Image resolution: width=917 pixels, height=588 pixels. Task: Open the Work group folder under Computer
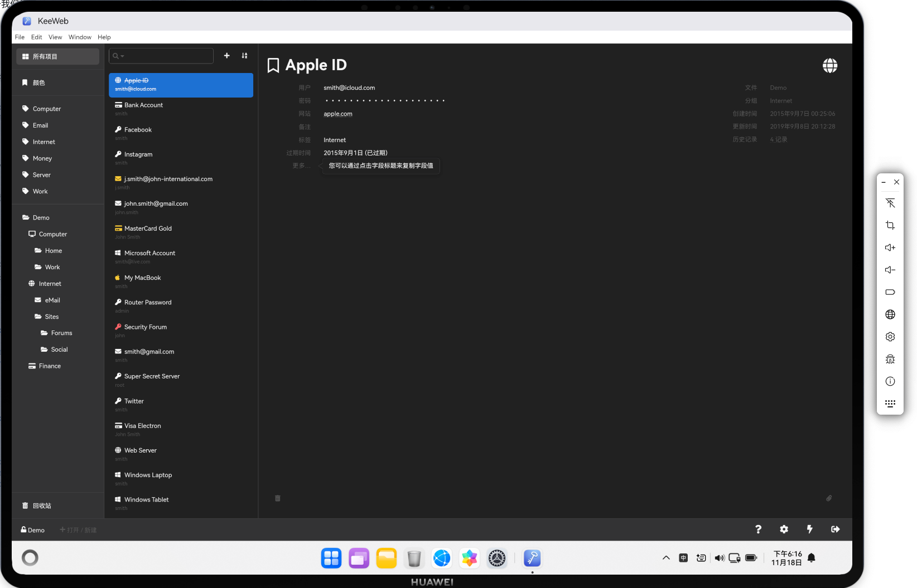(57, 267)
